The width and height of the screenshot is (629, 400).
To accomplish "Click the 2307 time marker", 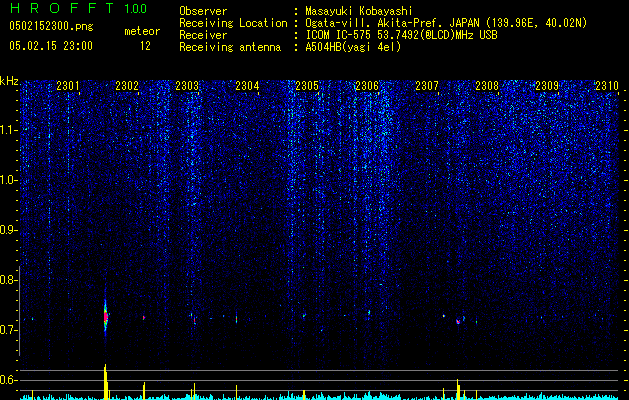I will click(x=427, y=85).
